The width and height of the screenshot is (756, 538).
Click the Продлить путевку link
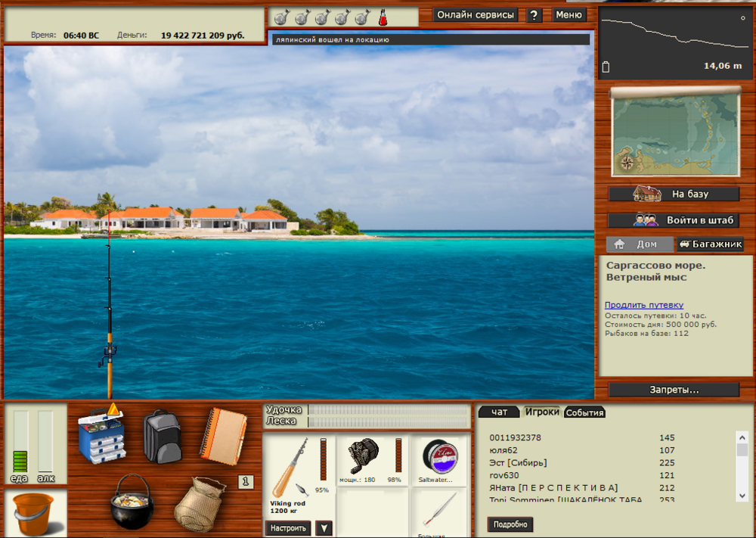[643, 305]
